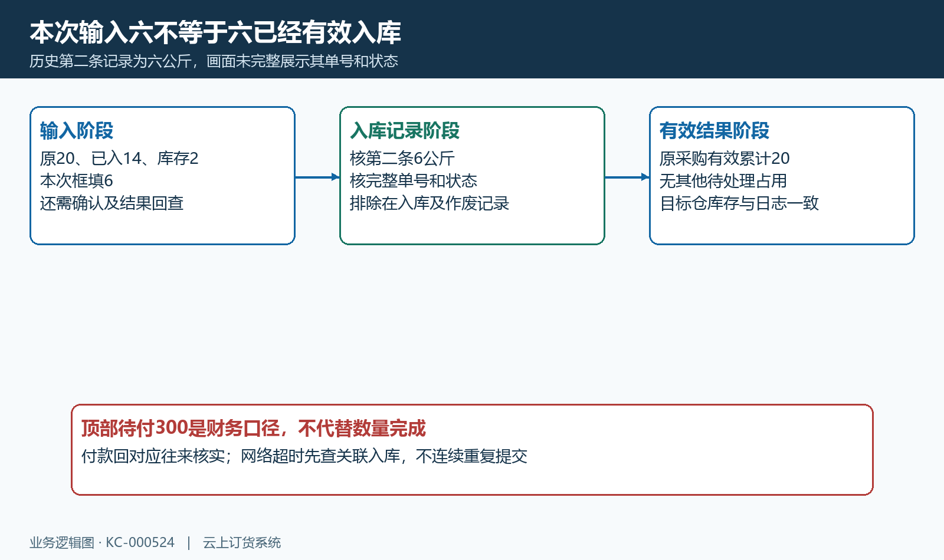Click the 入库记录阶段 heading
The width and height of the screenshot is (944, 560).
(x=405, y=131)
